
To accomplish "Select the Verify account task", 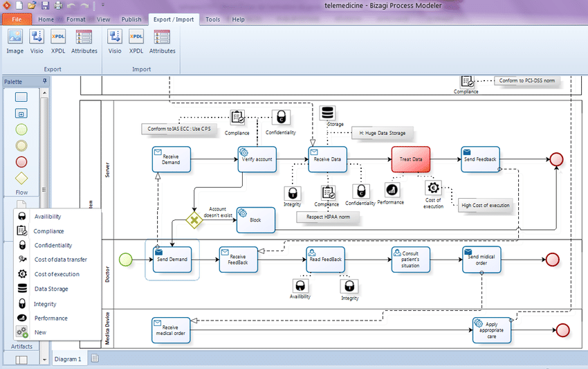I will pyautogui.click(x=257, y=159).
